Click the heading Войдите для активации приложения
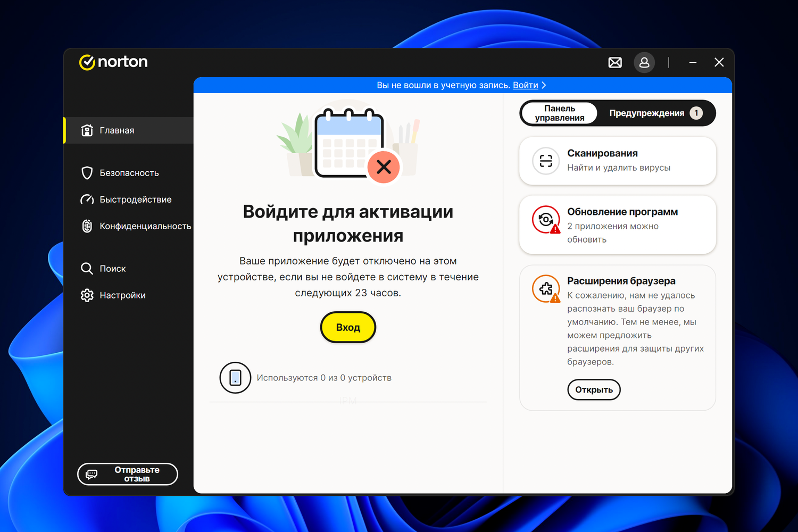Viewport: 798px width, 532px height. (348, 223)
